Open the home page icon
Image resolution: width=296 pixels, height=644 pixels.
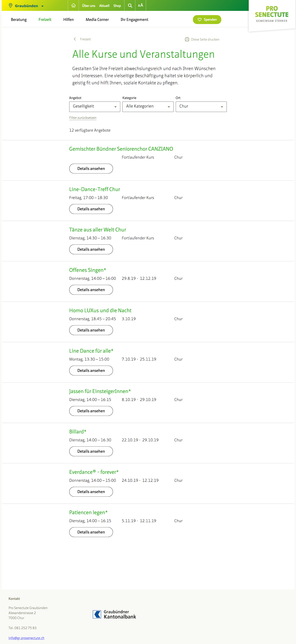click(73, 6)
